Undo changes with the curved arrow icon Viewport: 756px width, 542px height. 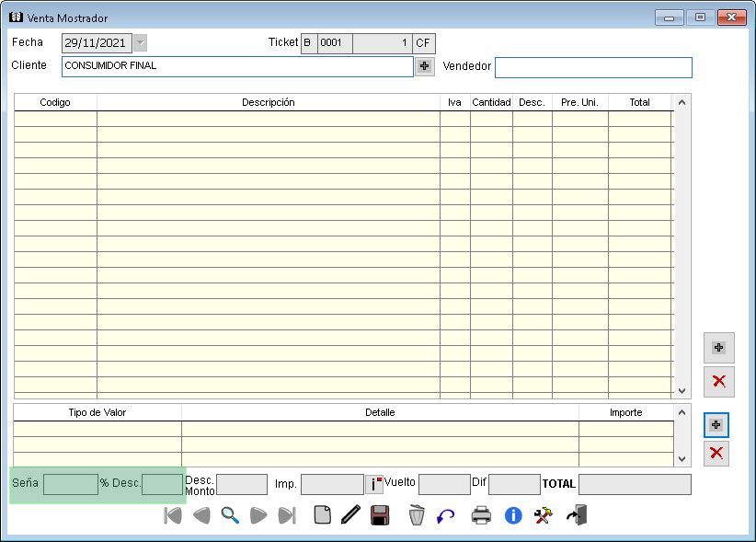tap(445, 515)
